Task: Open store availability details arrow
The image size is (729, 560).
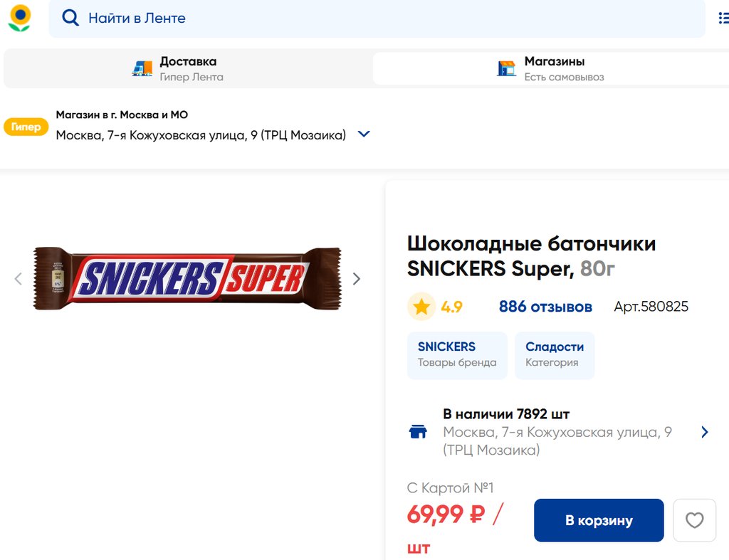Action: click(x=704, y=432)
